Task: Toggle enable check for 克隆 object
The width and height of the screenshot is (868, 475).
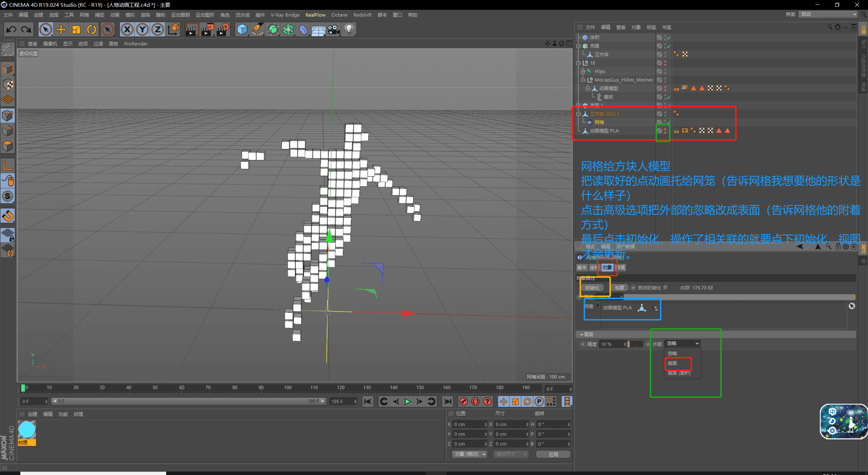Action: pos(669,46)
